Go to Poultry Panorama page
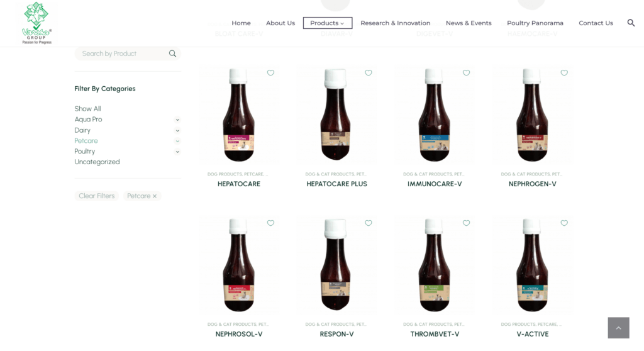Viewport: 644px width, 351px height. click(x=535, y=23)
